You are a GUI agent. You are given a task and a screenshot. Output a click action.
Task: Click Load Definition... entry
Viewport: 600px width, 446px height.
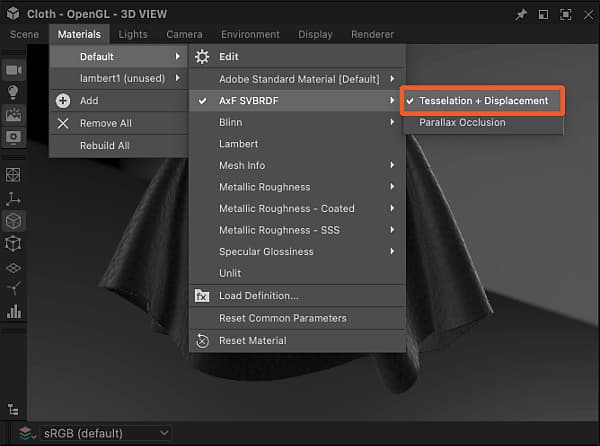pos(297,296)
